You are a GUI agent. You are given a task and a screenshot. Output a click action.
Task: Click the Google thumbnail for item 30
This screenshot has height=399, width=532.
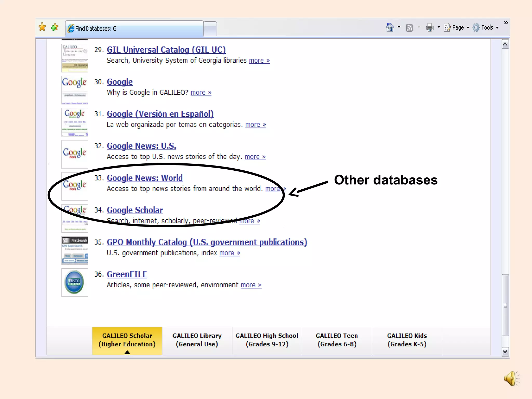point(75,90)
